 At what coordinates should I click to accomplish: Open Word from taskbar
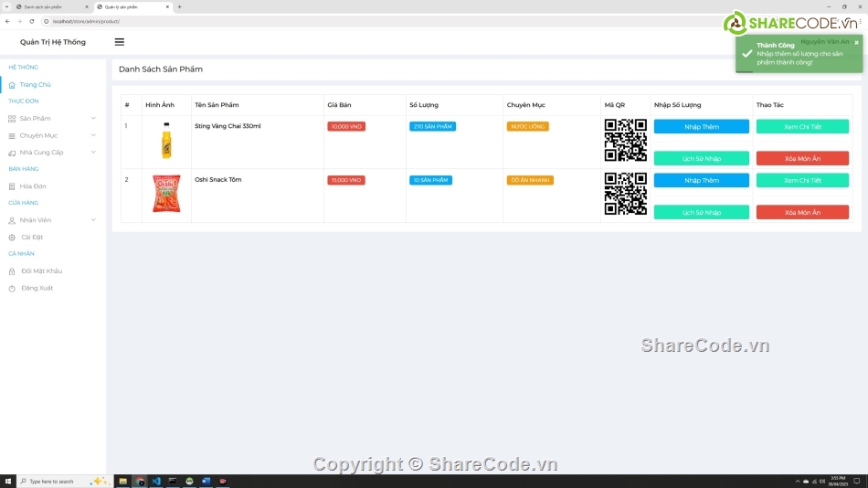(x=206, y=482)
